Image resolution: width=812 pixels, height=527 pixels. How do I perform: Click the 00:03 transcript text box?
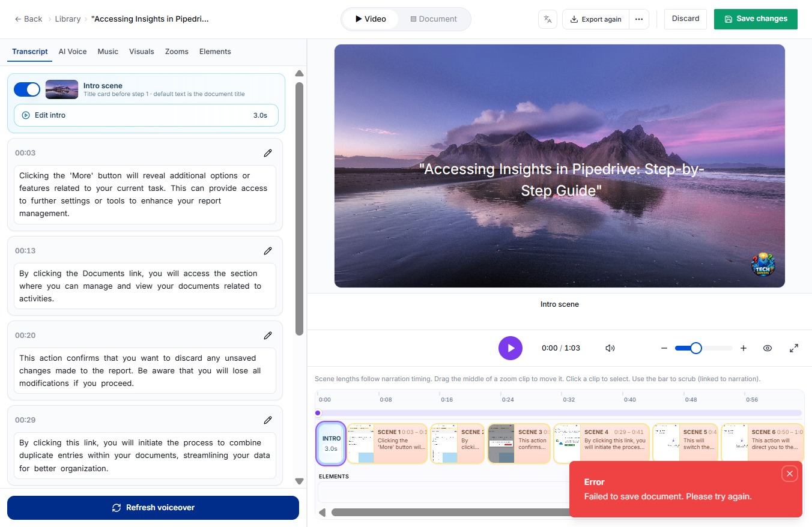(145, 194)
